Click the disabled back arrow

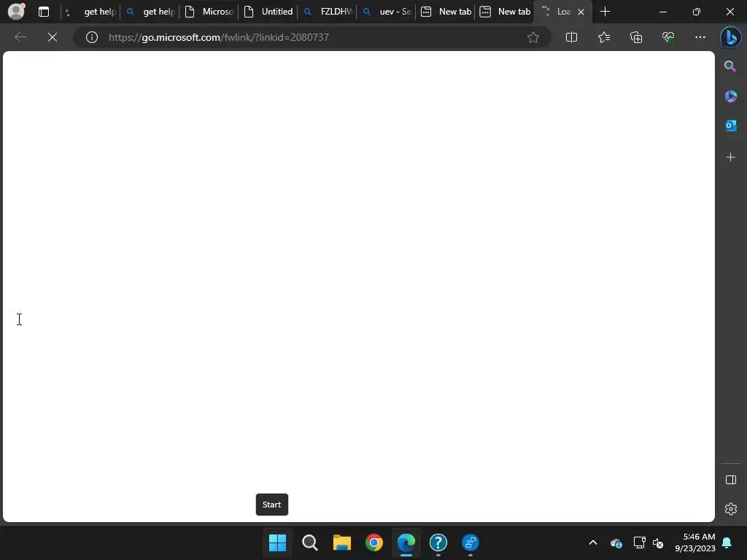tap(20, 37)
